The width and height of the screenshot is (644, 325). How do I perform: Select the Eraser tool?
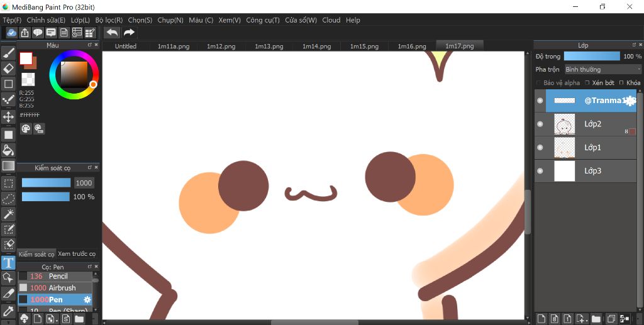(x=8, y=68)
